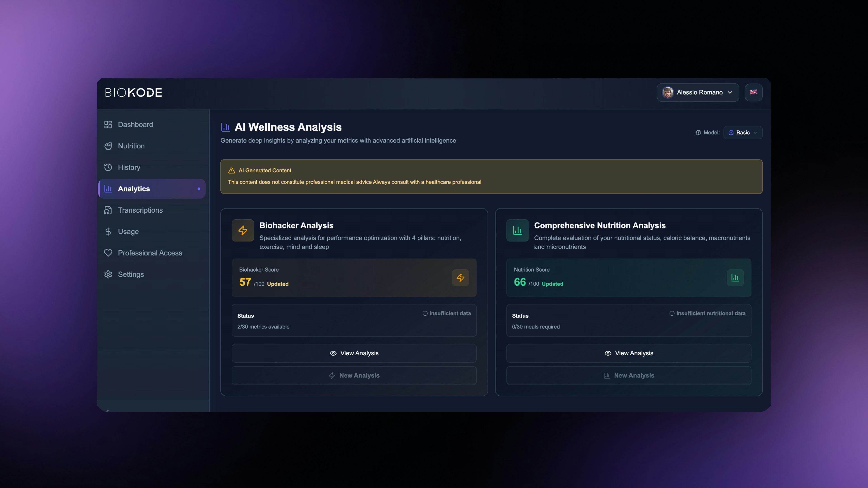View Analysis for Biohacker Analysis
This screenshot has height=488, width=868.
(x=354, y=353)
